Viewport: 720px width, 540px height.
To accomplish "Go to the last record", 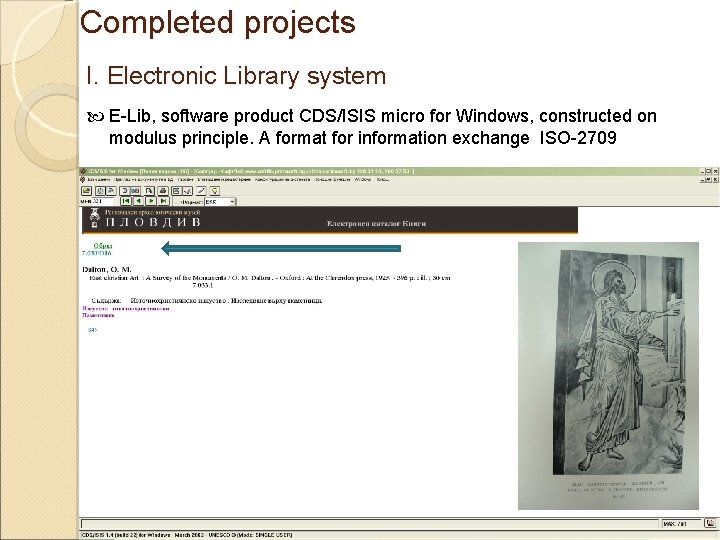I will point(163,201).
